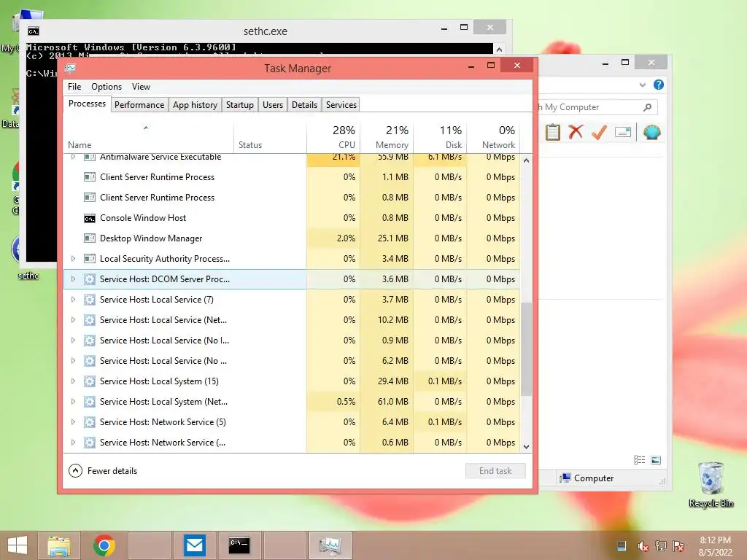747x560 pixels.
Task: Click the first Client Server Runtime Process icon
Action: 90,177
